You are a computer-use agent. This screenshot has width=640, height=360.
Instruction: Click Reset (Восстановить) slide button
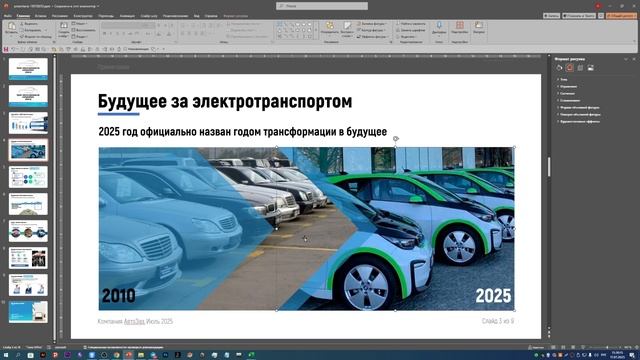(83, 30)
